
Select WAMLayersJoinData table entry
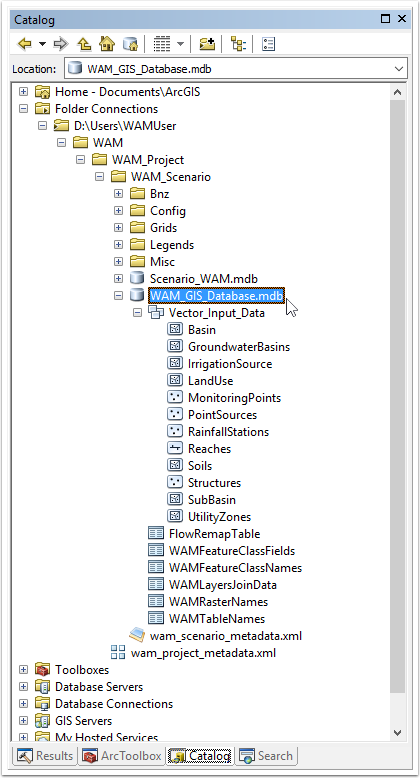pyautogui.click(x=223, y=584)
